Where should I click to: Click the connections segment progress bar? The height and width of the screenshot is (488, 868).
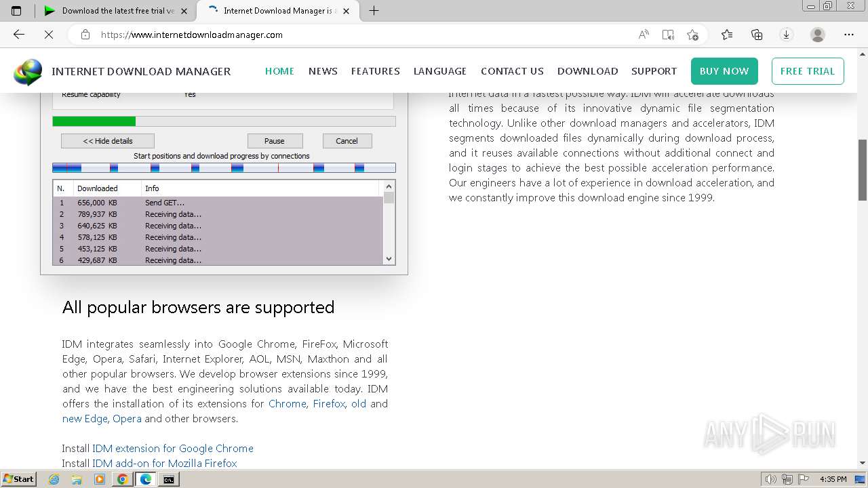224,167
